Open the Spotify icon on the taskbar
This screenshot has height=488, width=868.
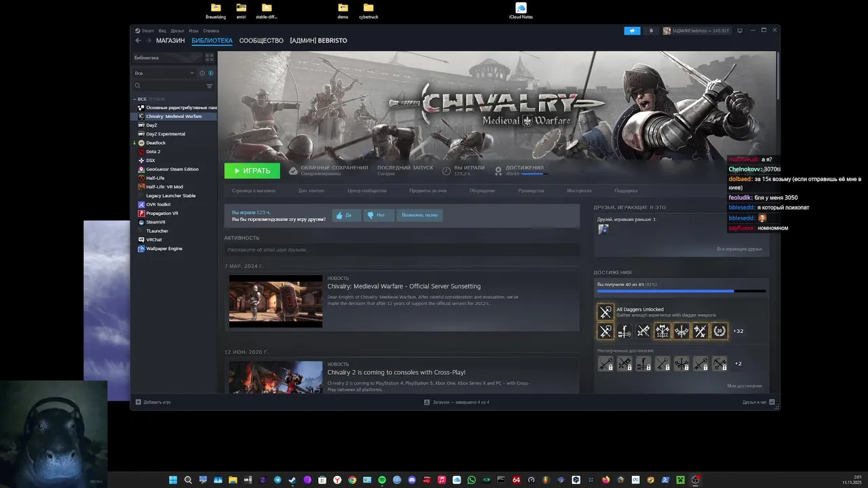(x=382, y=480)
